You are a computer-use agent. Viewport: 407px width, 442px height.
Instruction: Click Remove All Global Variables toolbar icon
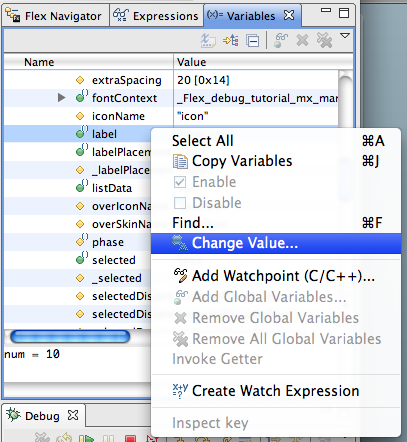click(324, 41)
